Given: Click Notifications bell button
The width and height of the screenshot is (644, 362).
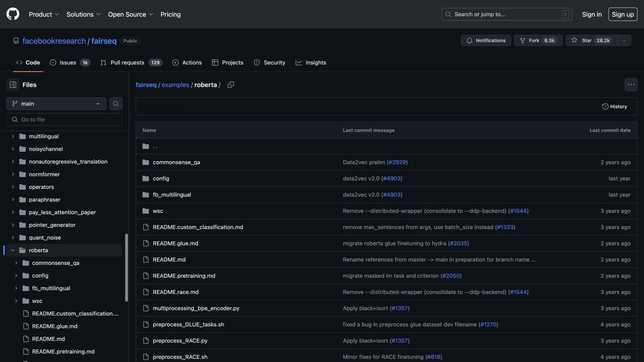Looking at the screenshot, I should [x=486, y=41].
